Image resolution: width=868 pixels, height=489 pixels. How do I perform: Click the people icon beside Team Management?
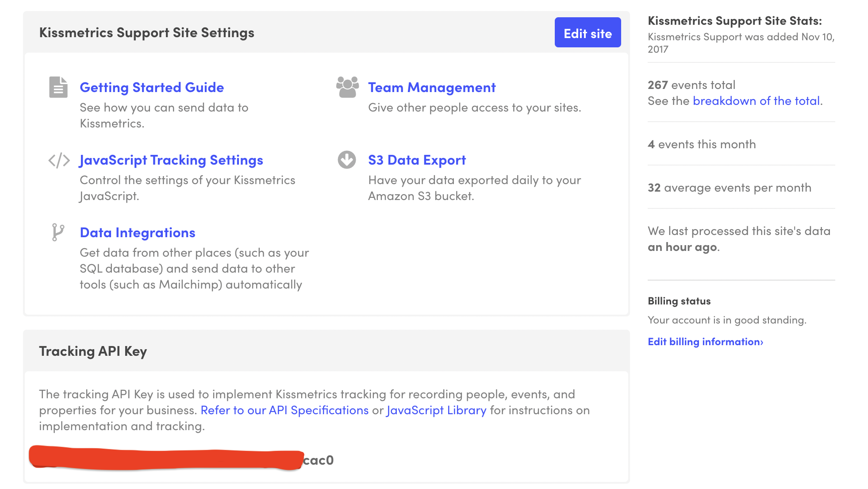pos(347,87)
